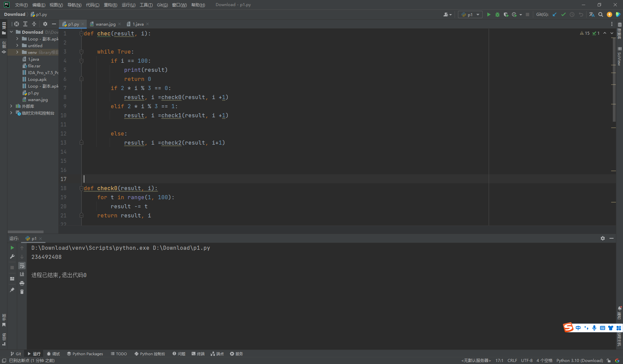The height and width of the screenshot is (364, 623).
Task: Open Python Packages tool window
Action: 85,354
